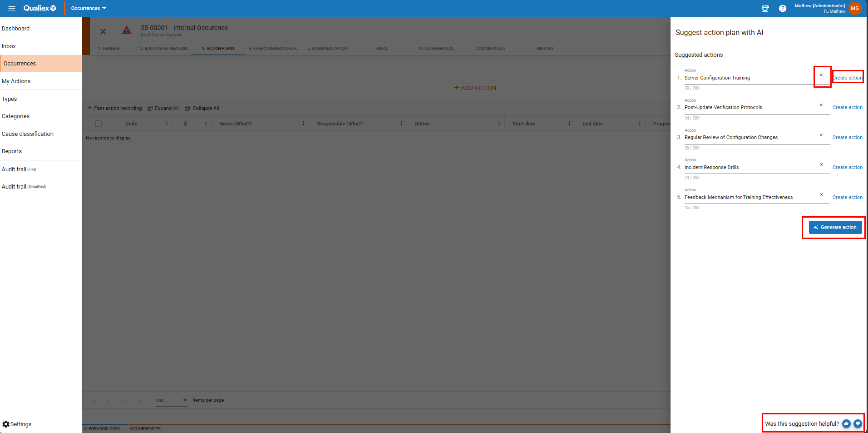Click the thumbs up feedback icon
The height and width of the screenshot is (433, 868).
(846, 423)
